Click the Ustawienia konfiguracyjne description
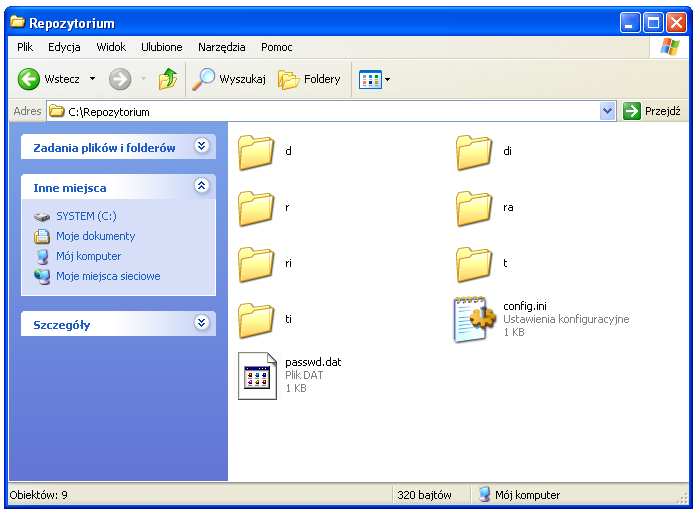700x515 pixels. [x=566, y=319]
